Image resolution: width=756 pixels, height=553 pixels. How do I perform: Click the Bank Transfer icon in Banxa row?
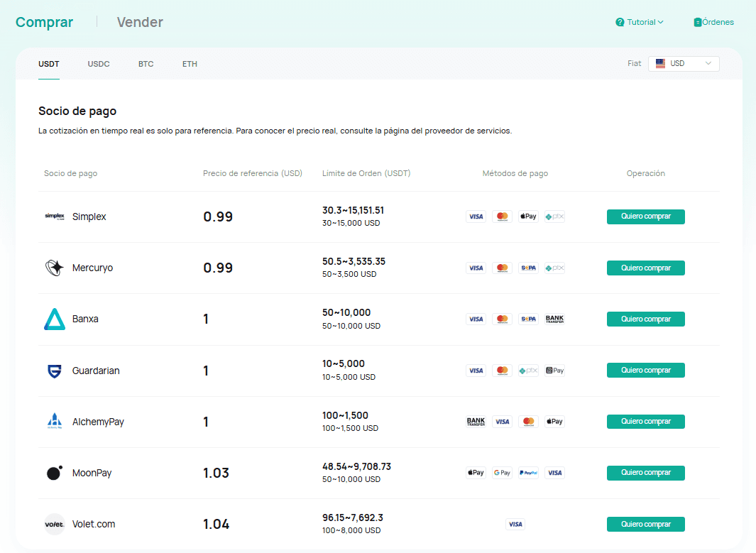tap(554, 319)
